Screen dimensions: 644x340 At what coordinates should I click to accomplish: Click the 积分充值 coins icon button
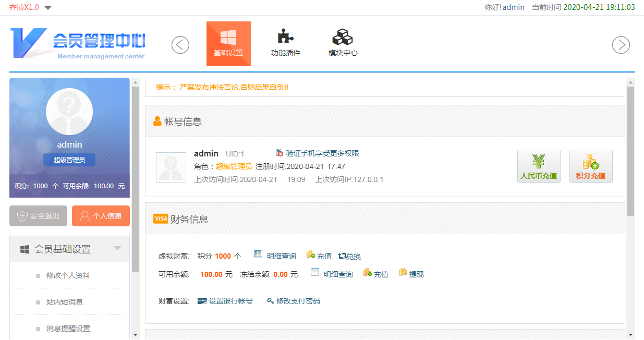pyautogui.click(x=591, y=166)
